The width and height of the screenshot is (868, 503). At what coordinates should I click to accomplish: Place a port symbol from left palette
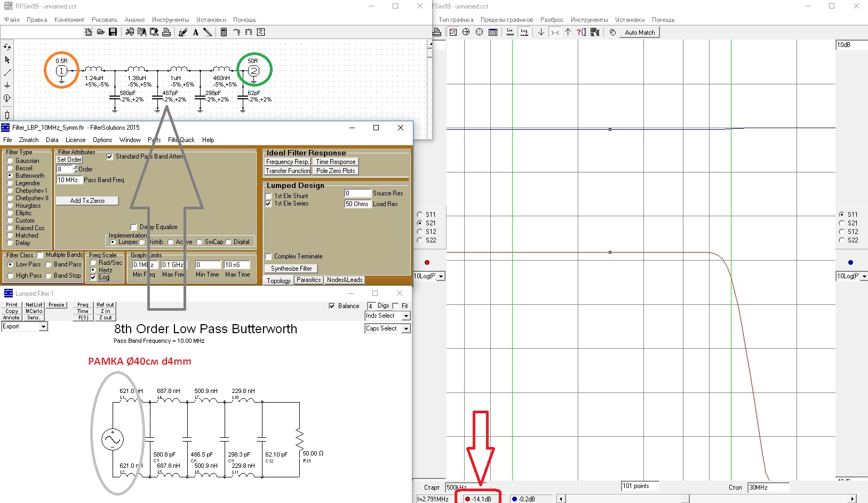[7, 98]
